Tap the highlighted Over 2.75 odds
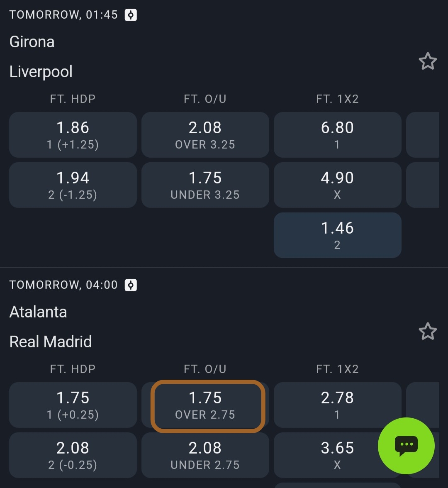Image resolution: width=448 pixels, height=488 pixels. click(207, 406)
